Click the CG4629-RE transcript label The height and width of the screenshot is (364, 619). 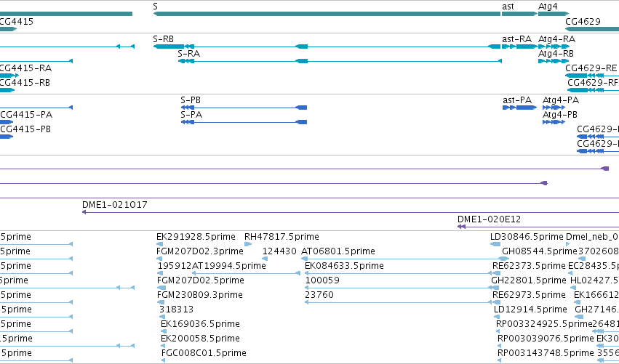click(x=591, y=68)
